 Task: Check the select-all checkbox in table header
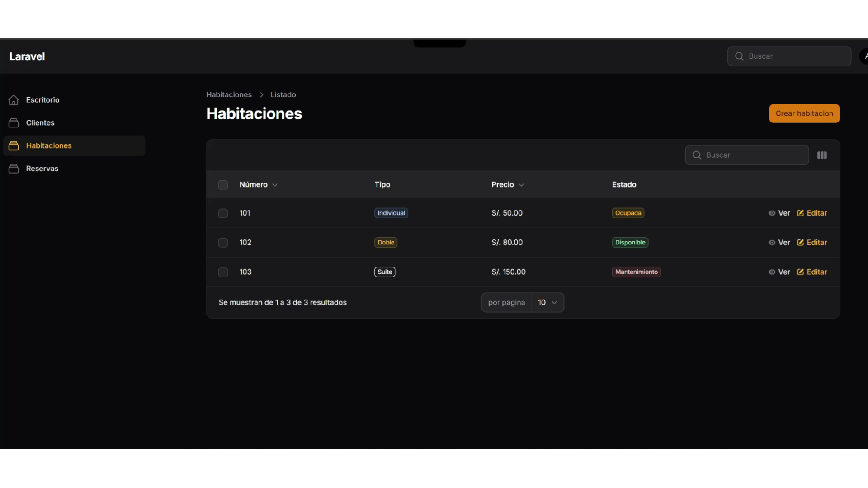click(223, 185)
